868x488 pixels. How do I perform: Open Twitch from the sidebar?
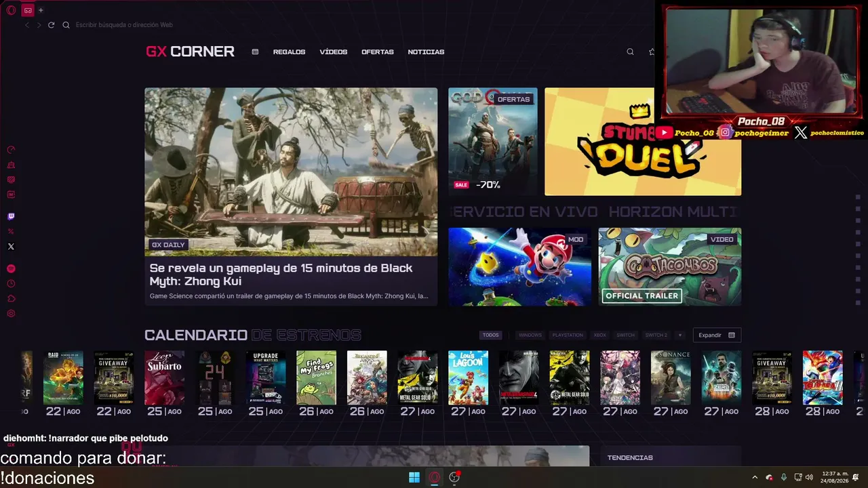11,217
